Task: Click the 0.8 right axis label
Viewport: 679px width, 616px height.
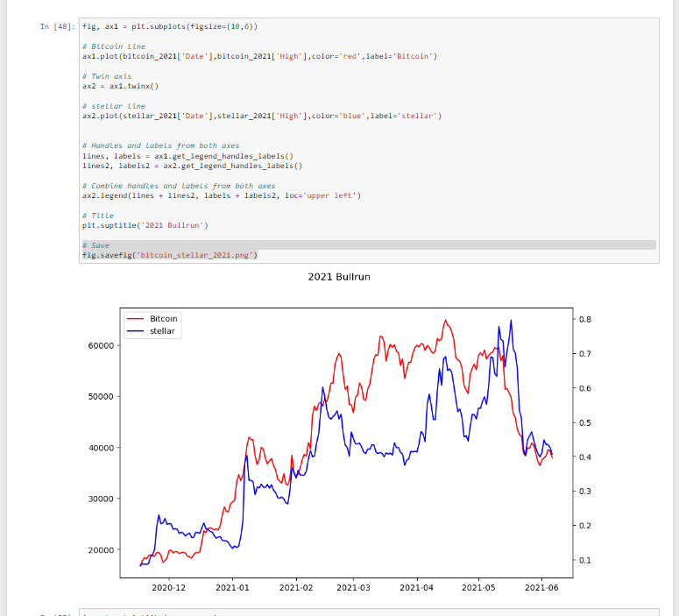Action: pos(585,320)
